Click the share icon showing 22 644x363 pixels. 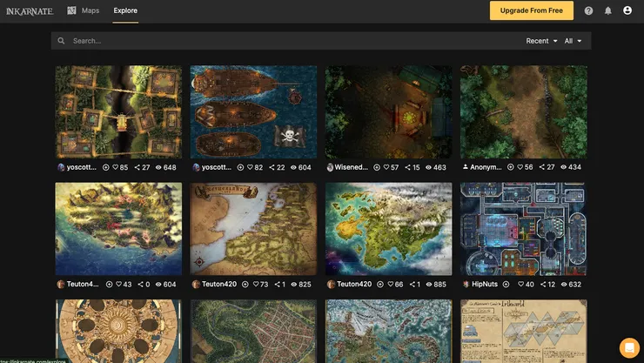272,167
